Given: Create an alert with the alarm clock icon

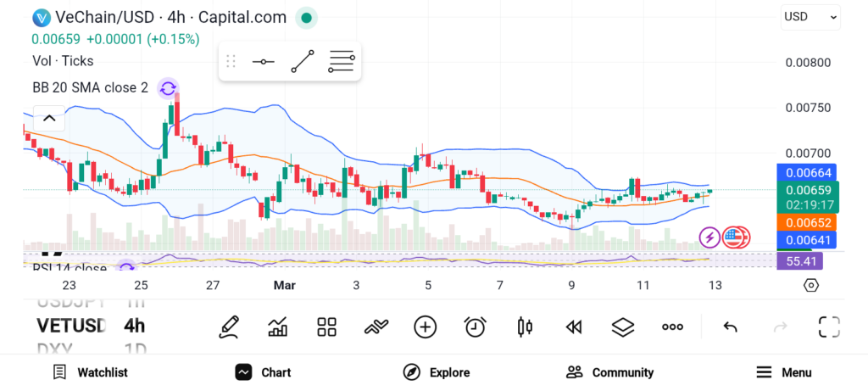Looking at the screenshot, I should [x=475, y=327].
